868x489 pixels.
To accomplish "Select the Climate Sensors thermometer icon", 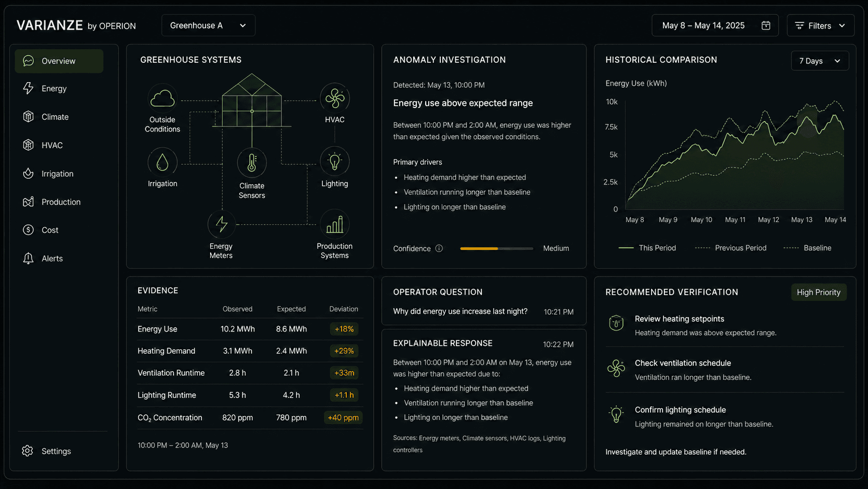I will click(252, 163).
